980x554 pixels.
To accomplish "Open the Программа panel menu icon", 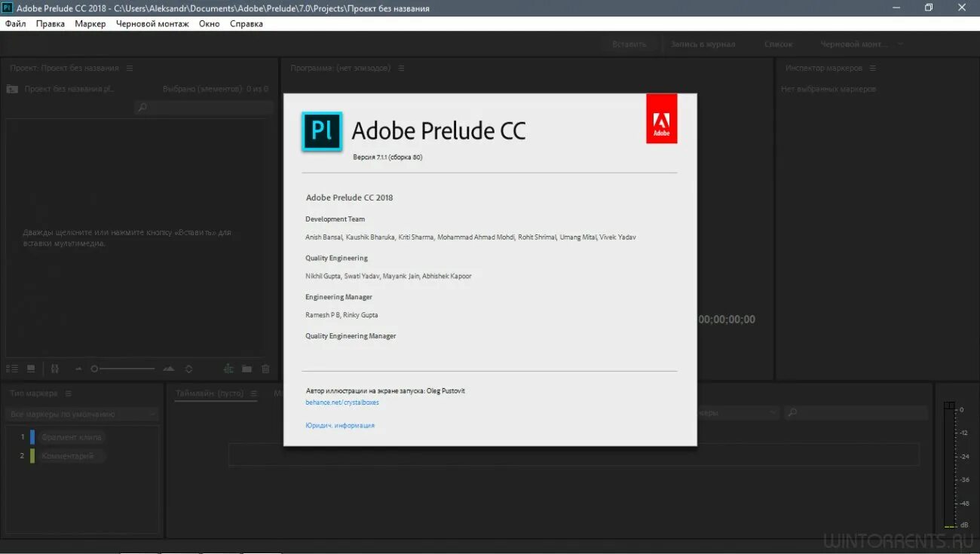I will (401, 68).
